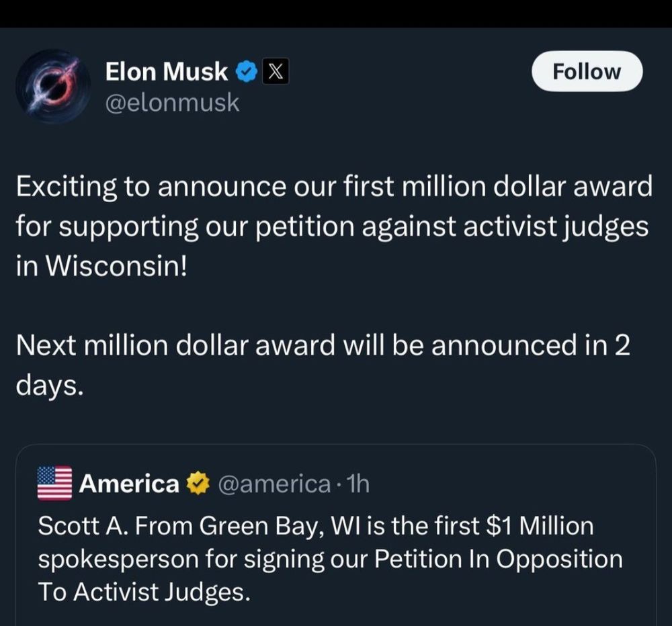The image size is (672, 626).
Task: Tap the blue verified checkmark badge
Action: 247,72
